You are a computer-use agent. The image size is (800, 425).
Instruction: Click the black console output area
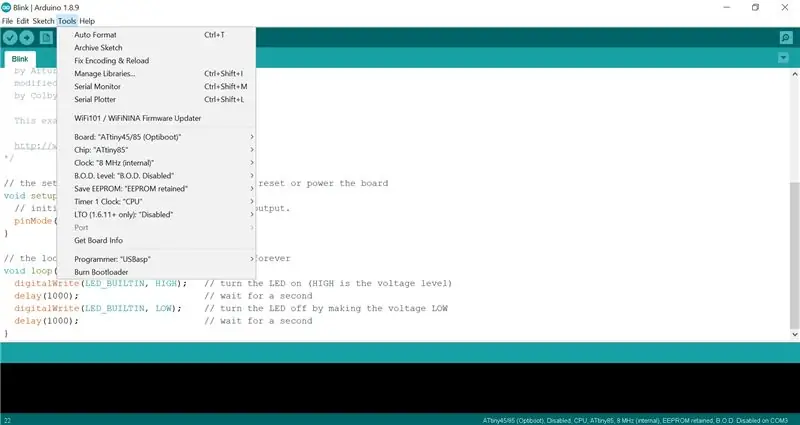400,388
